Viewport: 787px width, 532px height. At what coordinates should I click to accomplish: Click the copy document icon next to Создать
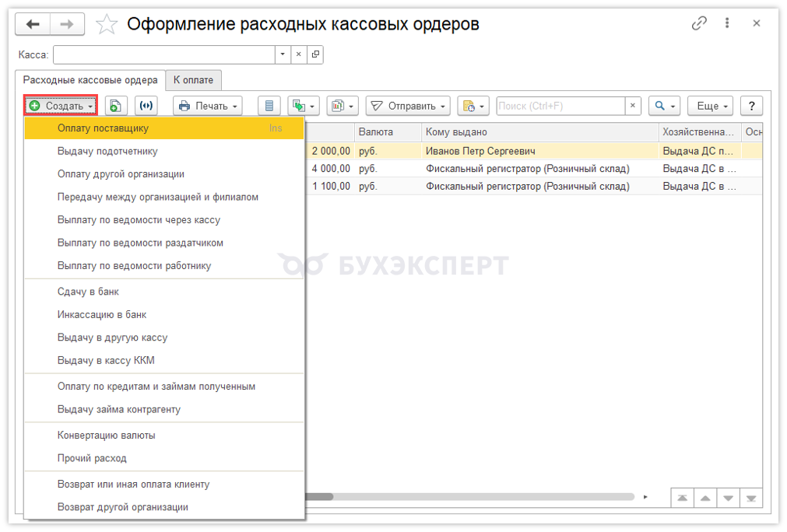pyautogui.click(x=115, y=106)
